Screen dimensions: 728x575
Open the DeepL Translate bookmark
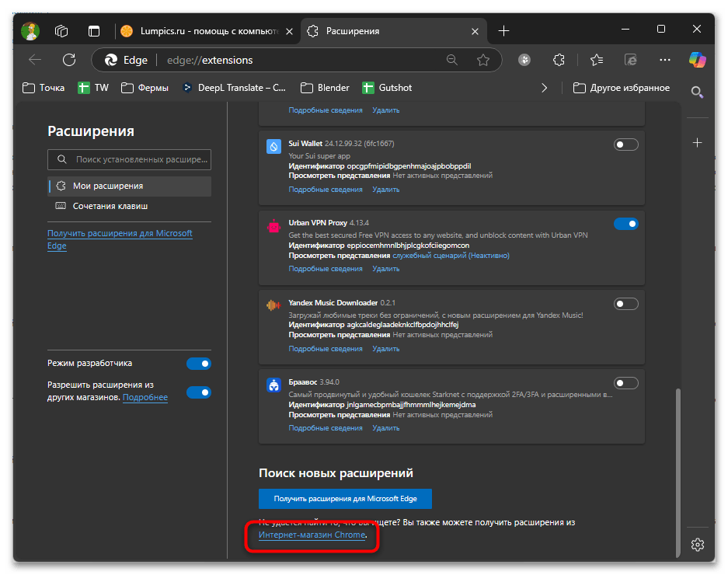[234, 88]
